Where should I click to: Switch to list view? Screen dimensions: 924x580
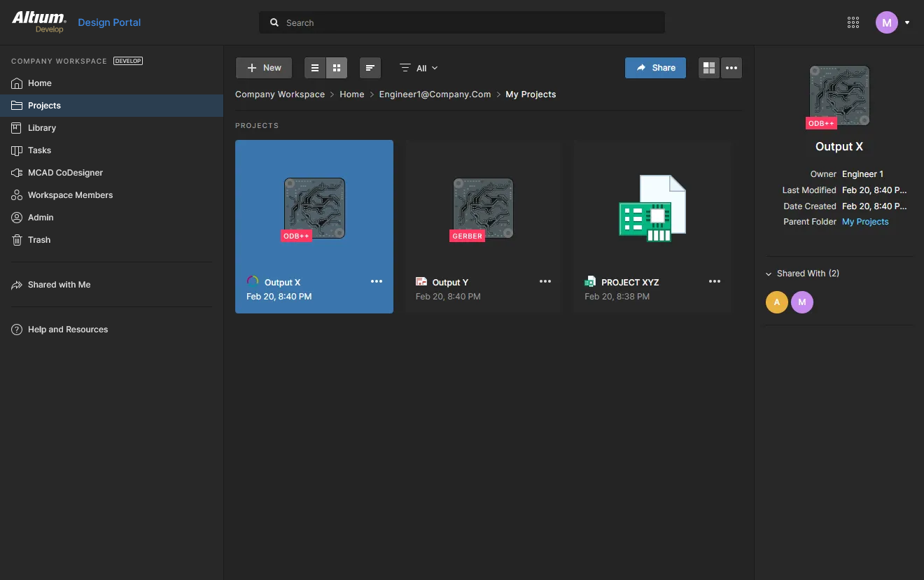(x=315, y=68)
